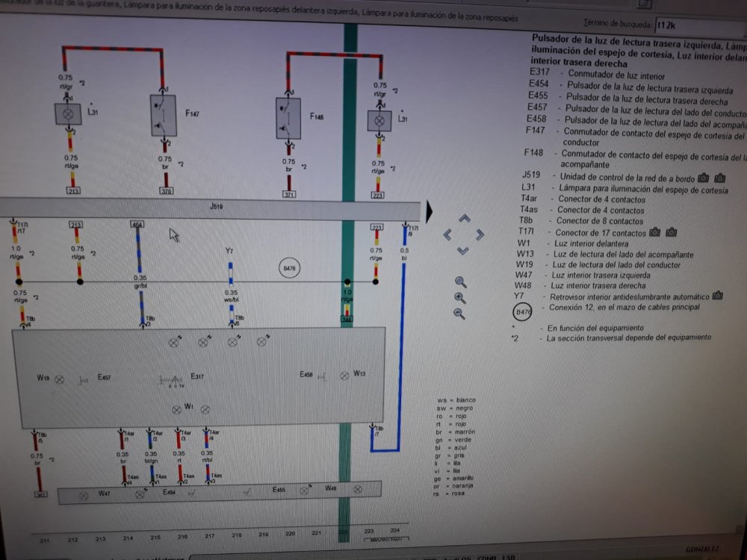
Task: Click wire label '0.35 bl/gn'
Action: (x=151, y=457)
